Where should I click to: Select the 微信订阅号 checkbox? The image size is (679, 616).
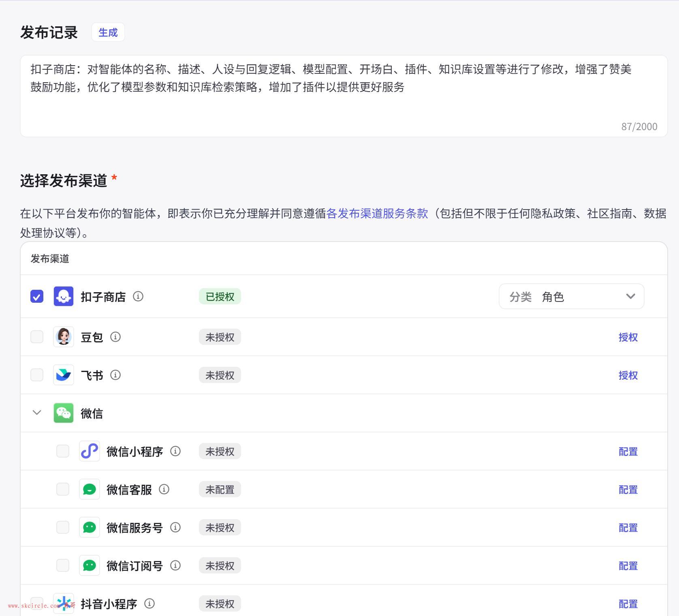point(63,565)
